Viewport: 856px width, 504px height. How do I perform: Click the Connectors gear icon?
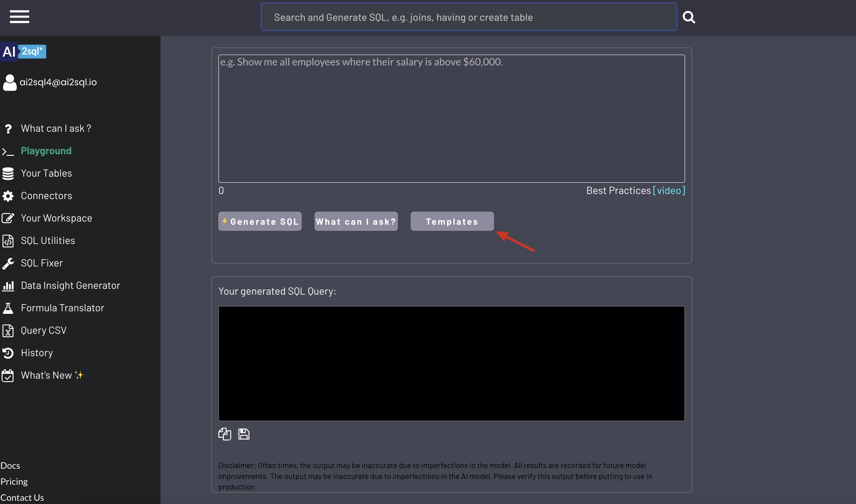(x=8, y=196)
